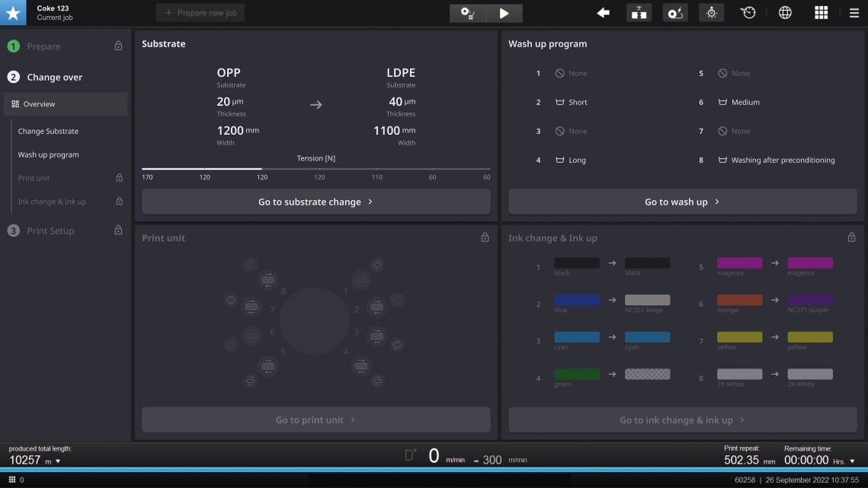Screen dimensions: 868x488
Task: Click the NC271 purple ink swatch
Action: (x=809, y=300)
